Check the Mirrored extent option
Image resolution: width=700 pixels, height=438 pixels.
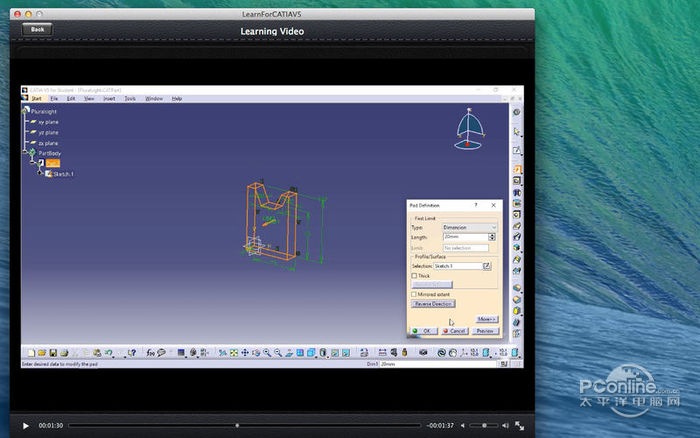tap(414, 294)
